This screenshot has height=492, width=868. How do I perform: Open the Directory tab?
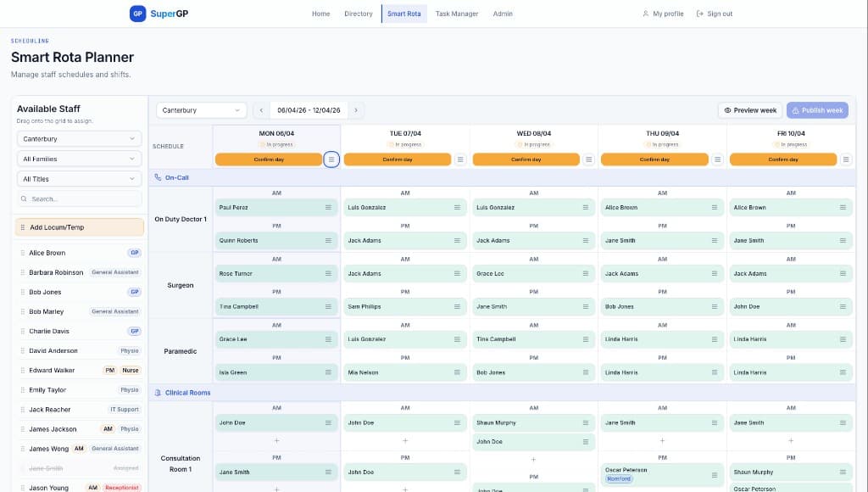pos(359,14)
